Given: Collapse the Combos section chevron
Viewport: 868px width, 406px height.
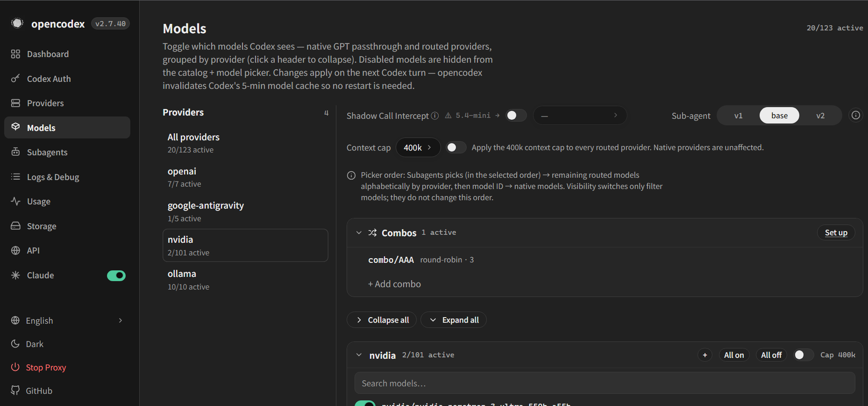Looking at the screenshot, I should point(359,232).
